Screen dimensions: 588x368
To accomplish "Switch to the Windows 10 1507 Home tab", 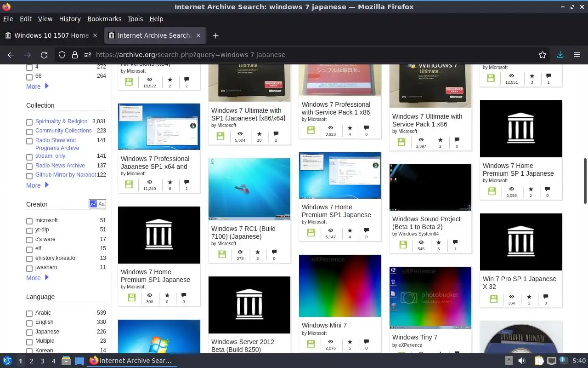I will 51,35.
